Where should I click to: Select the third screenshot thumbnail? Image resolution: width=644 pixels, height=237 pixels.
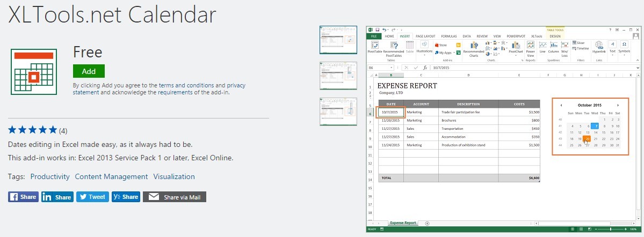[x=338, y=112]
